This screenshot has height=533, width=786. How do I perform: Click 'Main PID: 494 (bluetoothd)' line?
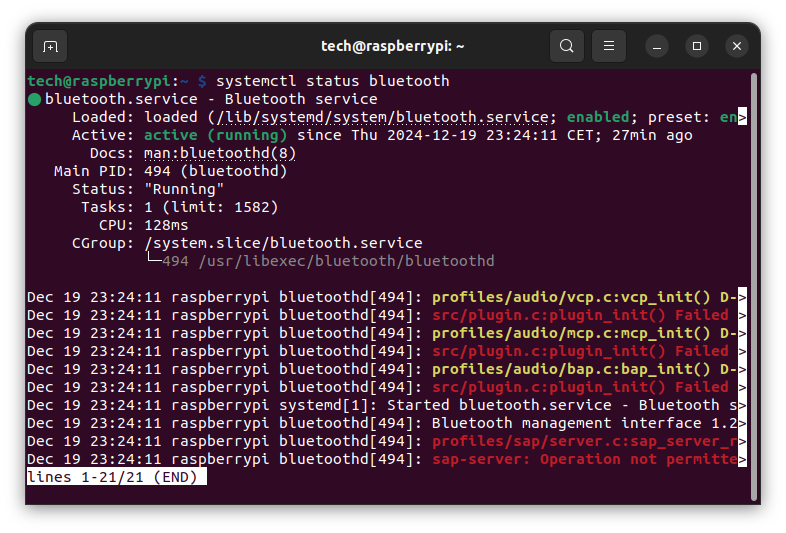170,171
